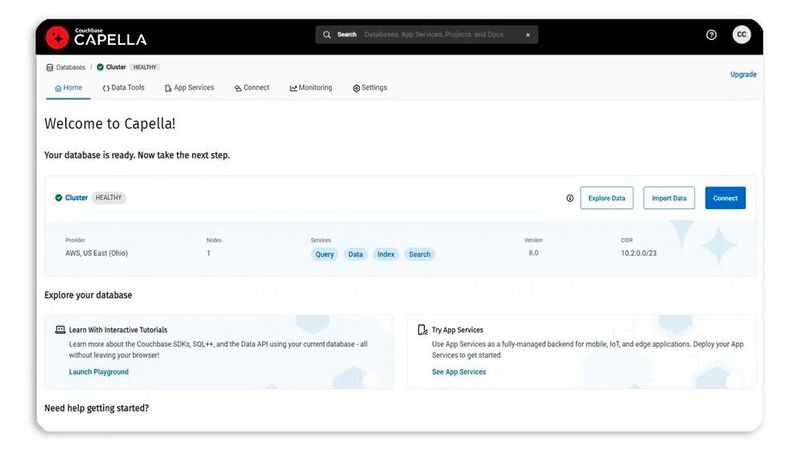The image size is (800, 450).
Task: Clear the search bar with the X
Action: pos(528,35)
